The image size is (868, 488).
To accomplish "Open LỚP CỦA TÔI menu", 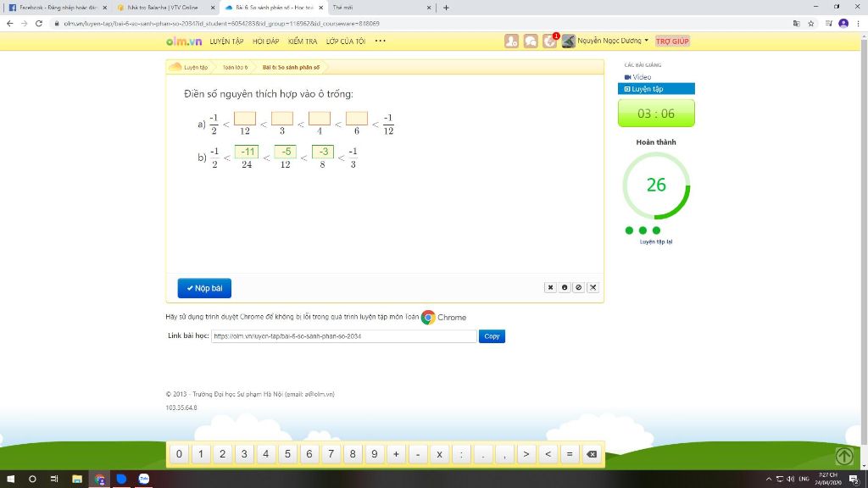I will click(346, 42).
